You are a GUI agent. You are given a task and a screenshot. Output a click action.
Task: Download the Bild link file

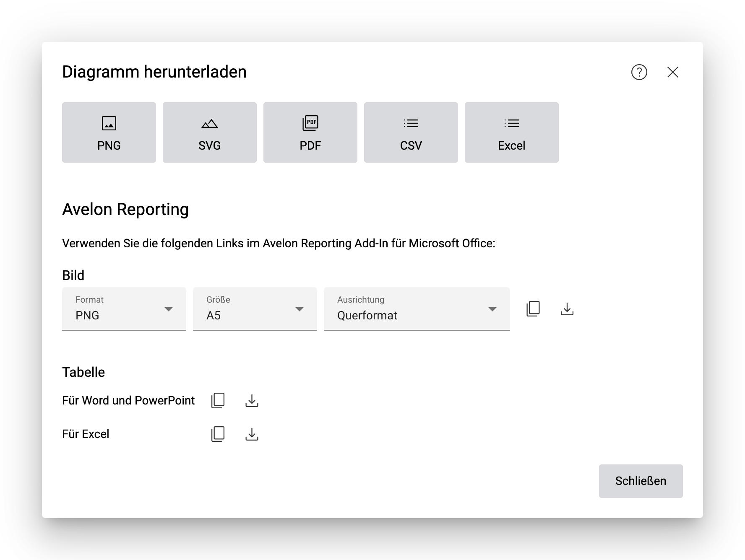[x=567, y=309]
